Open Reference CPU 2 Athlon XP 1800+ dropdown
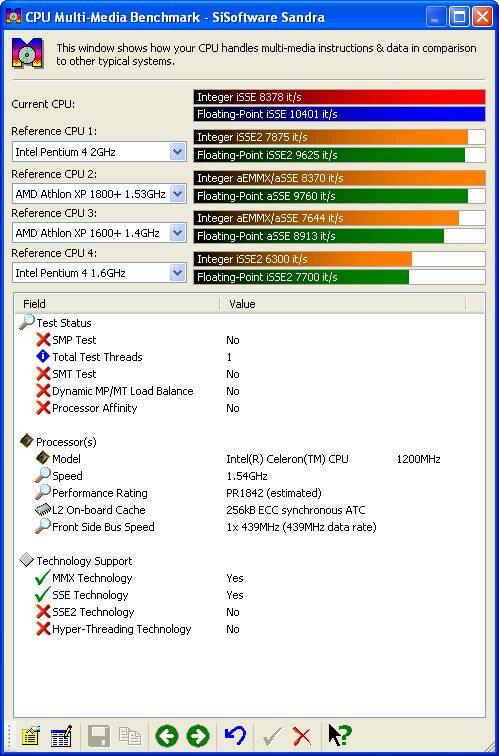This screenshot has height=756, width=499. (x=177, y=194)
